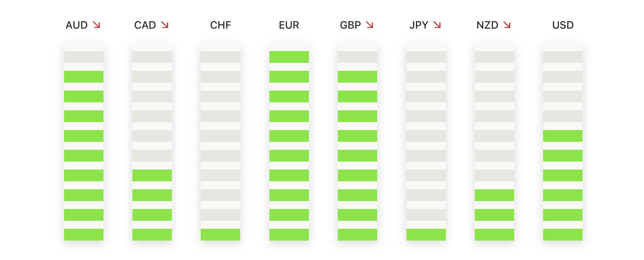This screenshot has height=260, width=644.
Task: Click the red trend arrow next to JPY
Action: (x=437, y=25)
